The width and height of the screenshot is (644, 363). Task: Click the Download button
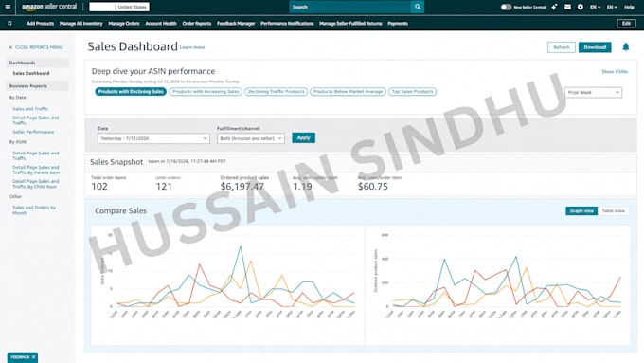[x=595, y=47]
